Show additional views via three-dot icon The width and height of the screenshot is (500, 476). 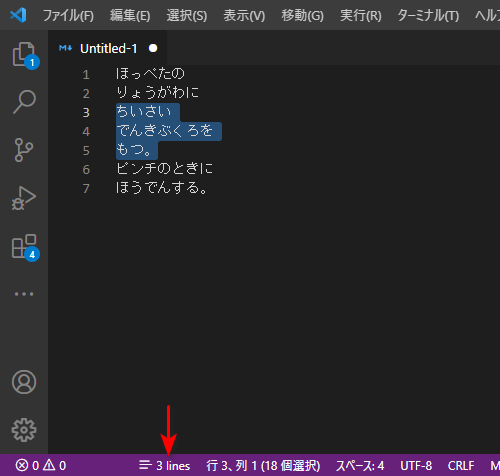24,294
